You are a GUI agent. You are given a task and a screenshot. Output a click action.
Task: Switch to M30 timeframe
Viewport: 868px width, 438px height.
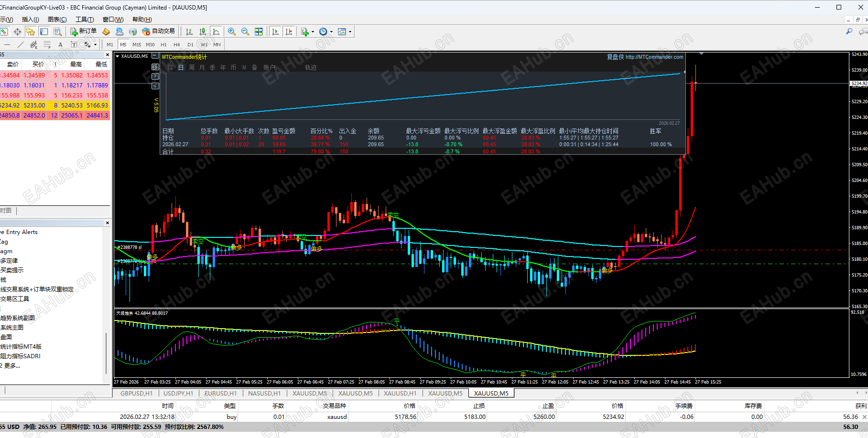click(150, 44)
